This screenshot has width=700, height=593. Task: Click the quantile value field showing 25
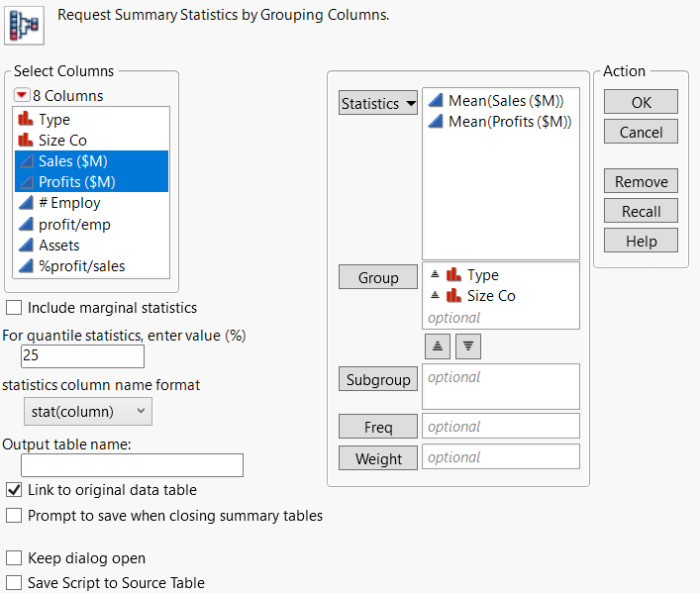(82, 356)
